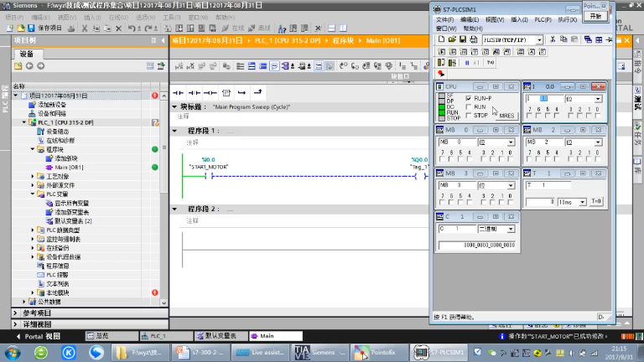Insert coil instruction in editor

(210, 93)
